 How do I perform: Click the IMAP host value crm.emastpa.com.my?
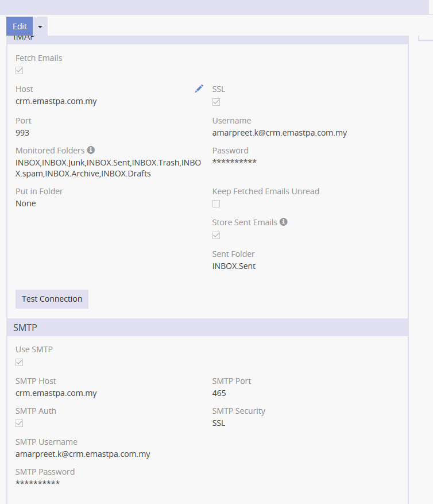pos(56,101)
